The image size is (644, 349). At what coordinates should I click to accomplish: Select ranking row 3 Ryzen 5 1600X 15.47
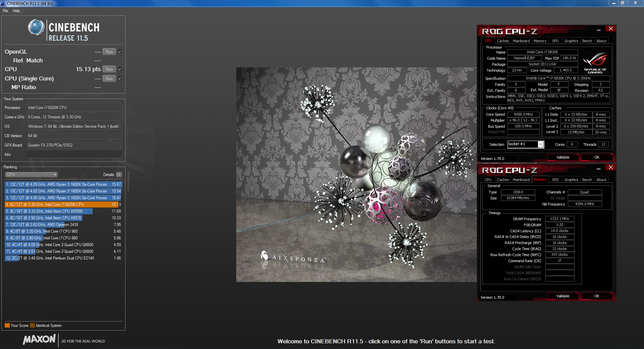tap(63, 198)
